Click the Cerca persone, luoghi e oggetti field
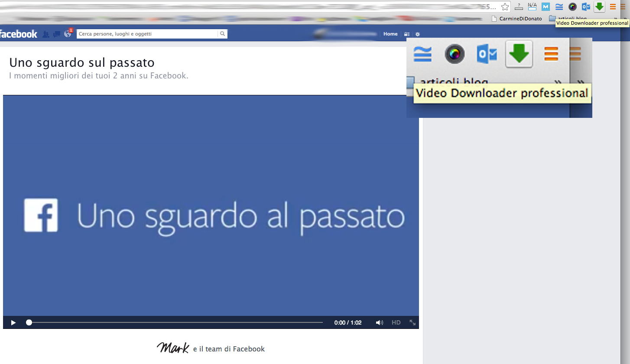Screen dimensions: 630x364 (147, 34)
